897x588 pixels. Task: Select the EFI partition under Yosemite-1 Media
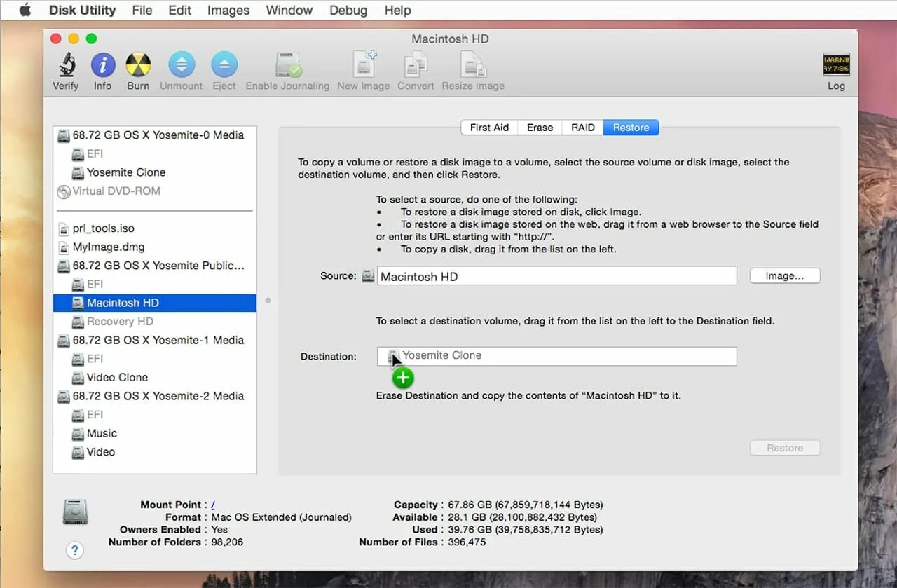point(155,359)
